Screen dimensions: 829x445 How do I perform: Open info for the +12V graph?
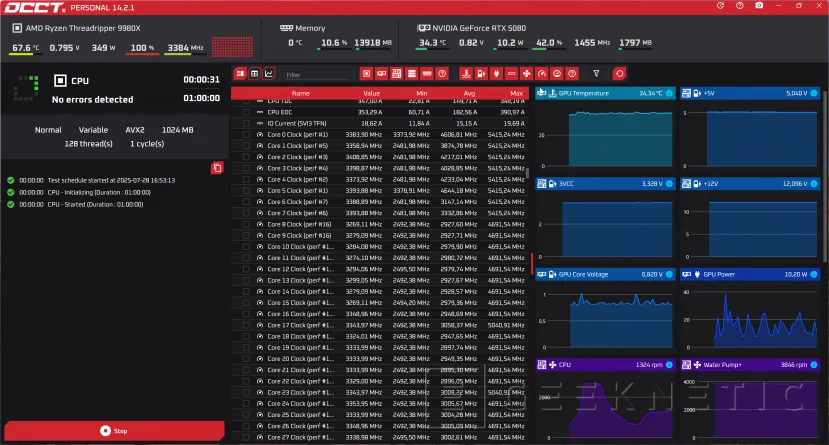[814, 184]
